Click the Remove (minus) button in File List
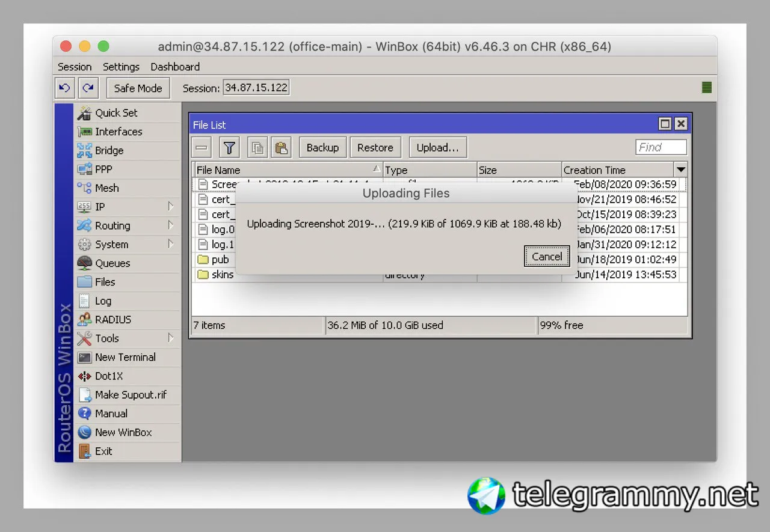This screenshot has width=770, height=532. [x=203, y=147]
